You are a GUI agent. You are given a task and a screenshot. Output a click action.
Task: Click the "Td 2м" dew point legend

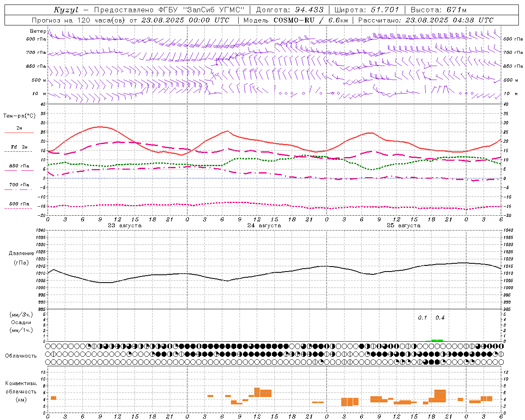tap(19, 147)
